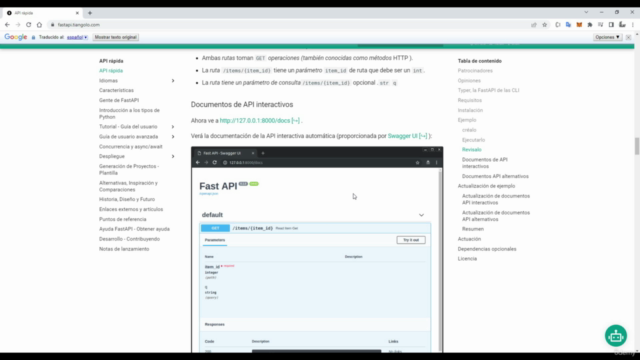
Task: Open the chatbot robot floating button
Action: 616,336
